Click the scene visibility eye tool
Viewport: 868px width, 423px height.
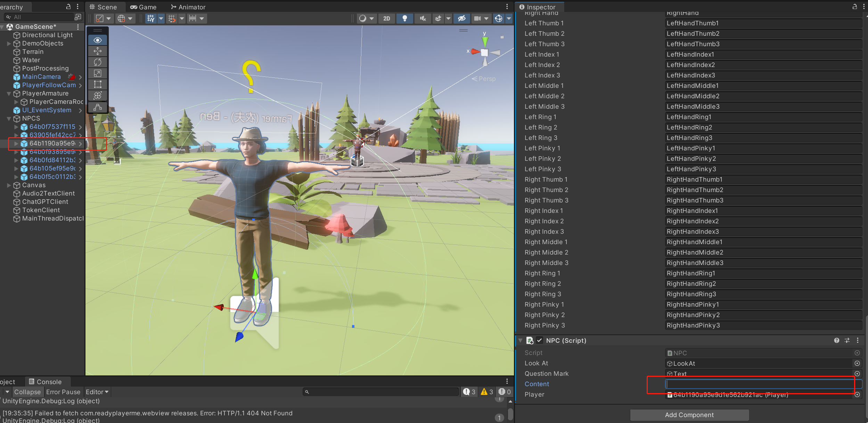98,40
